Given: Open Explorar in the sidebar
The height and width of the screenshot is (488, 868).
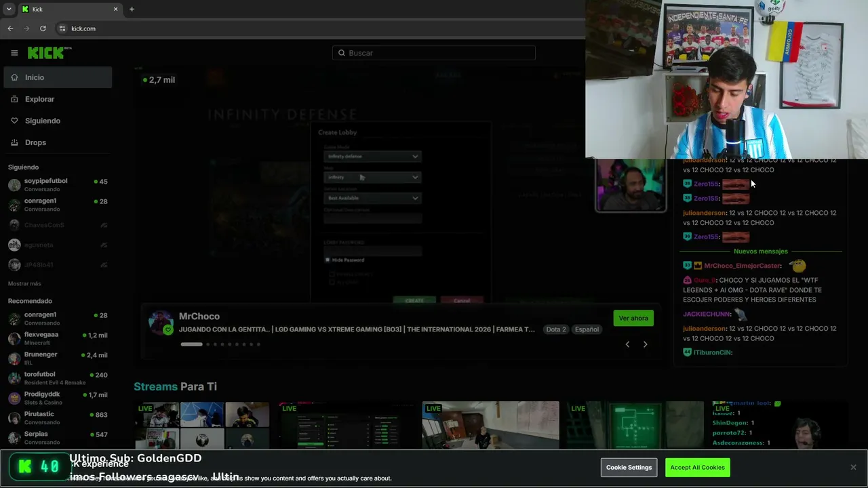Looking at the screenshot, I should [58, 99].
